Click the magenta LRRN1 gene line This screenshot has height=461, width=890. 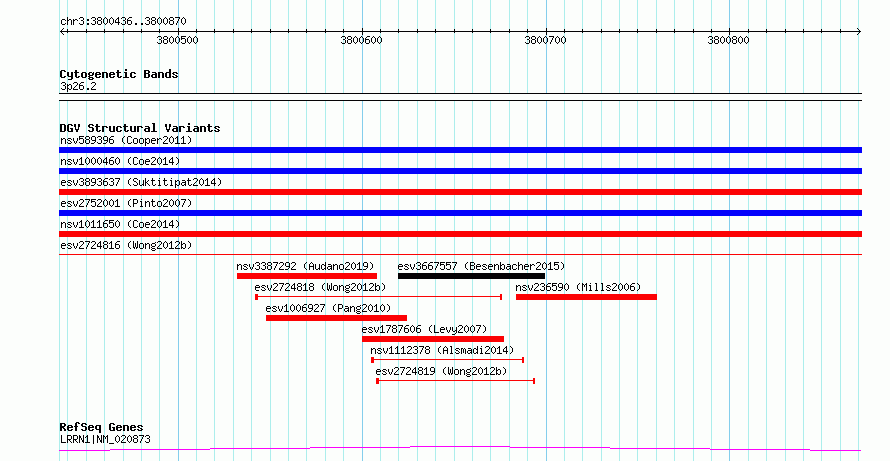(460, 449)
